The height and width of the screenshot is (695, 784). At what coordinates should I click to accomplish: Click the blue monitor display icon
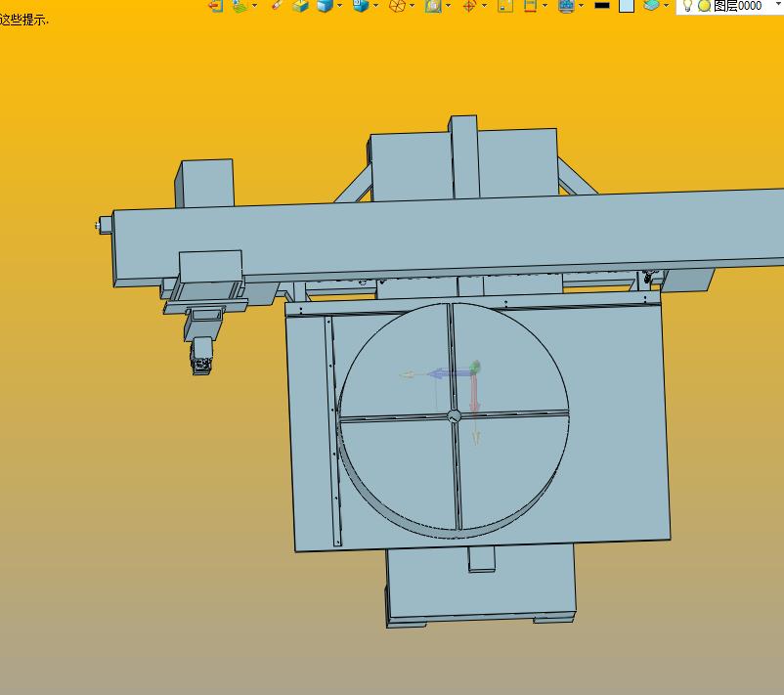(x=566, y=6)
